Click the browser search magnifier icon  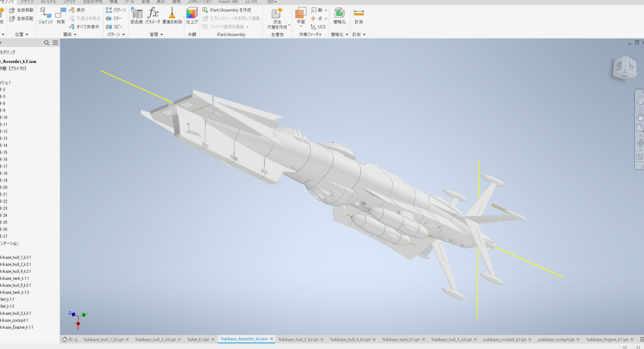tap(47, 43)
